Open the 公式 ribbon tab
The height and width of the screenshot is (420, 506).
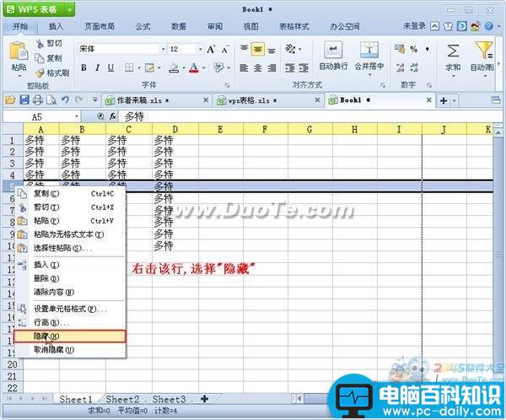pos(143,26)
